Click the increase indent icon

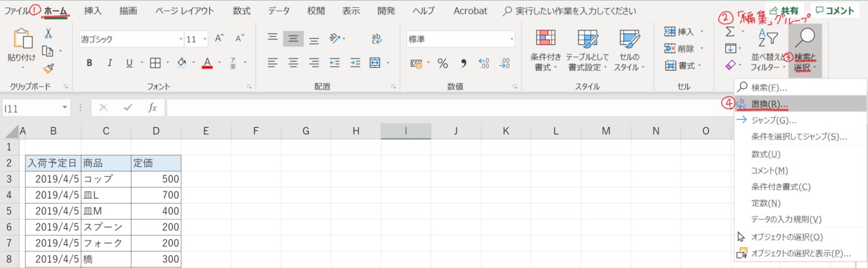point(354,63)
